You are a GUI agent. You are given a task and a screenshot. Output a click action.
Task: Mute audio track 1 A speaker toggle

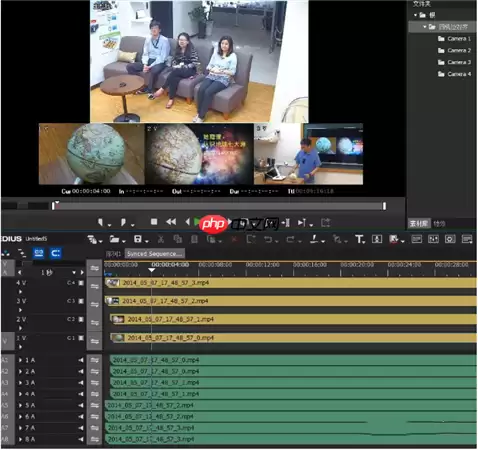(x=81, y=360)
